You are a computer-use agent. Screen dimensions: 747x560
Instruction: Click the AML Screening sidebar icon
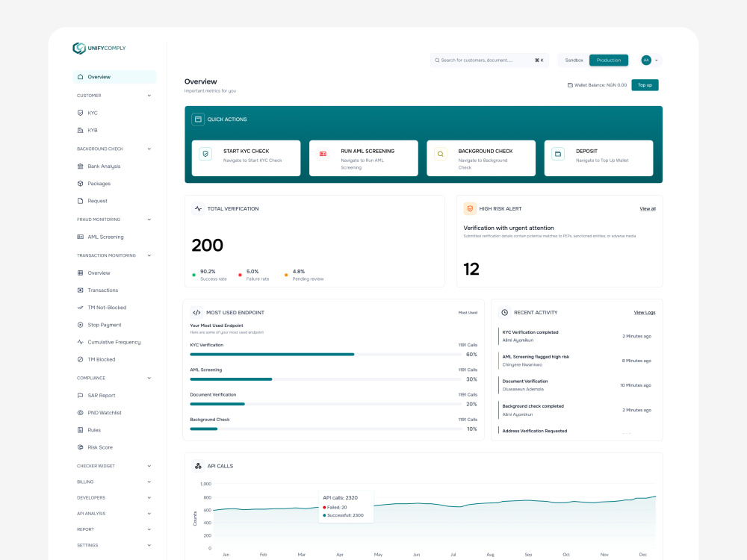[80, 237]
